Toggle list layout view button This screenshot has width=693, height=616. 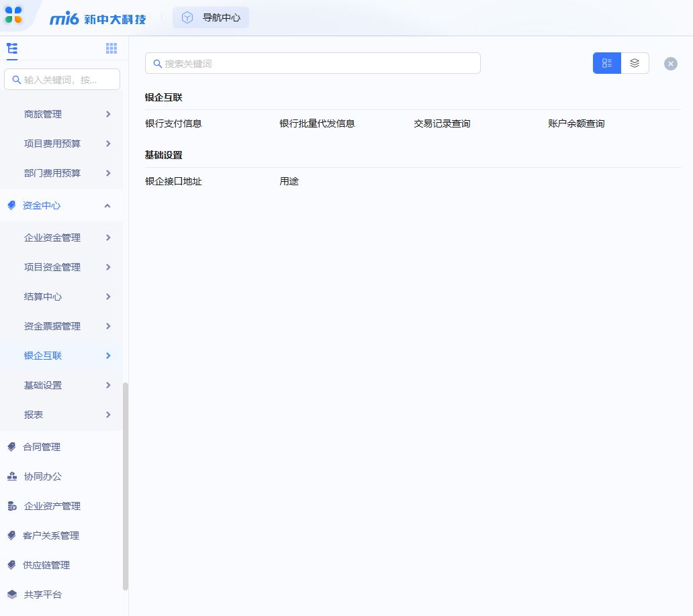tap(607, 63)
